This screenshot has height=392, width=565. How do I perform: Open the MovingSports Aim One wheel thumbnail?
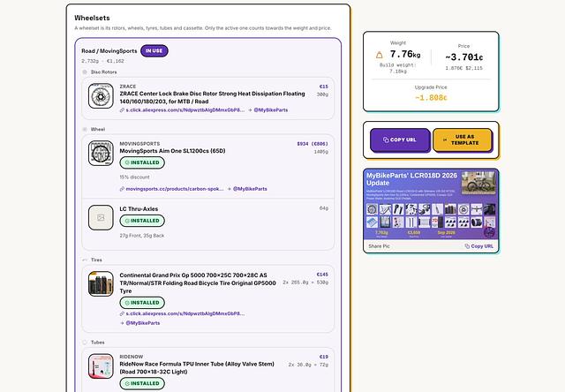[101, 153]
